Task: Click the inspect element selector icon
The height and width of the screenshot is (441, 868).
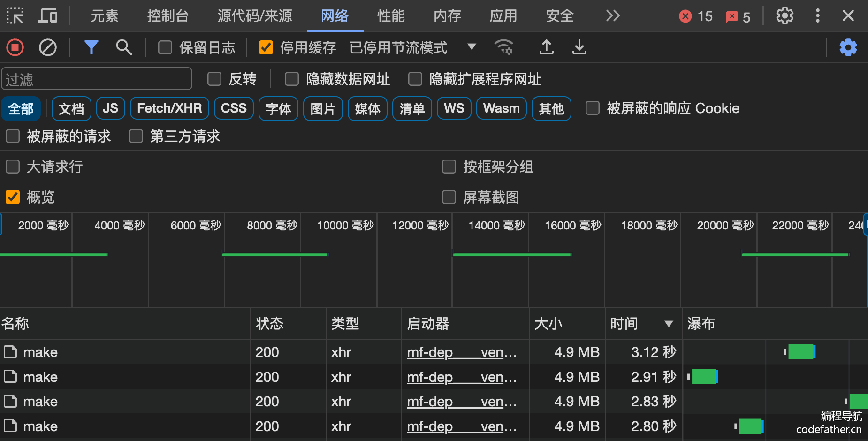Action: (x=15, y=16)
